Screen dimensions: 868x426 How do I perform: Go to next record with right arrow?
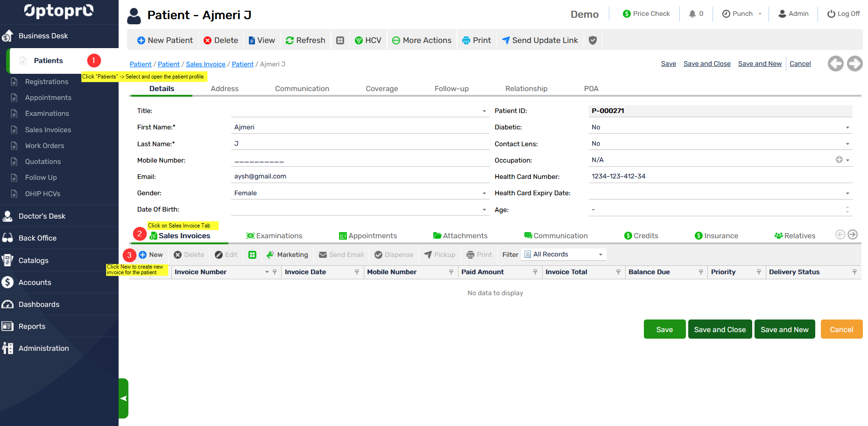854,64
